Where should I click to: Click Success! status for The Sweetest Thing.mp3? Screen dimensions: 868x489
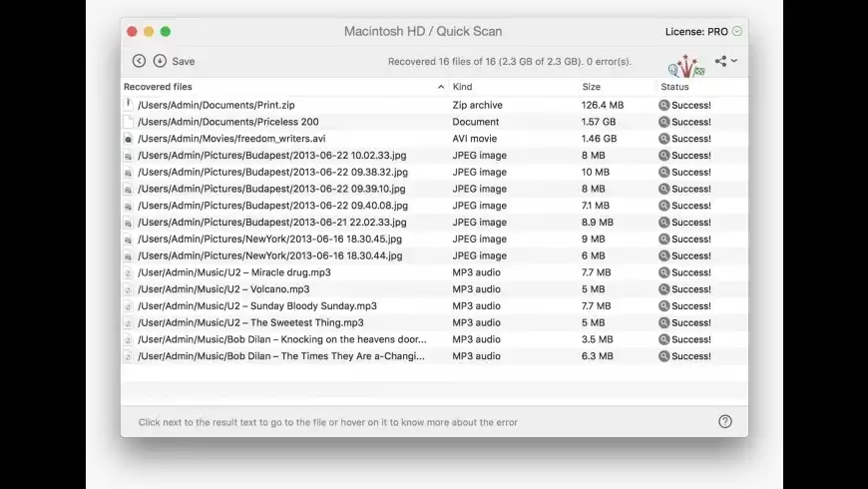[690, 323]
